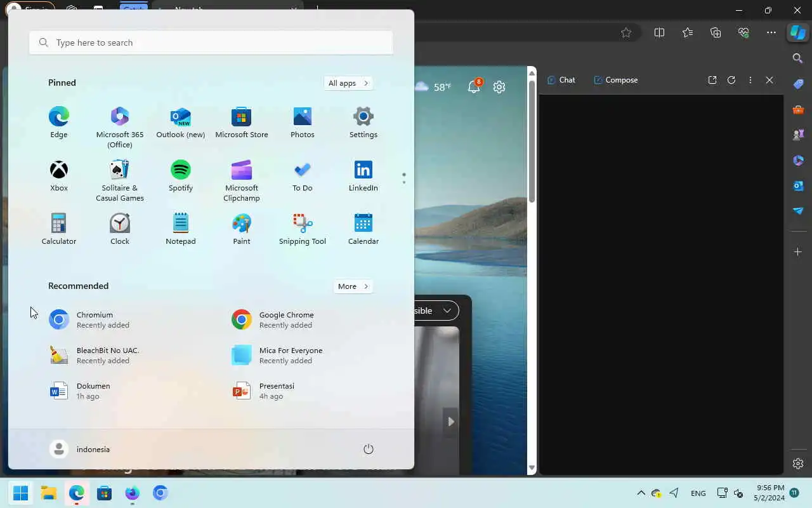
Task: Click the Copilot icon in Edge toolbar
Action: tap(797, 32)
